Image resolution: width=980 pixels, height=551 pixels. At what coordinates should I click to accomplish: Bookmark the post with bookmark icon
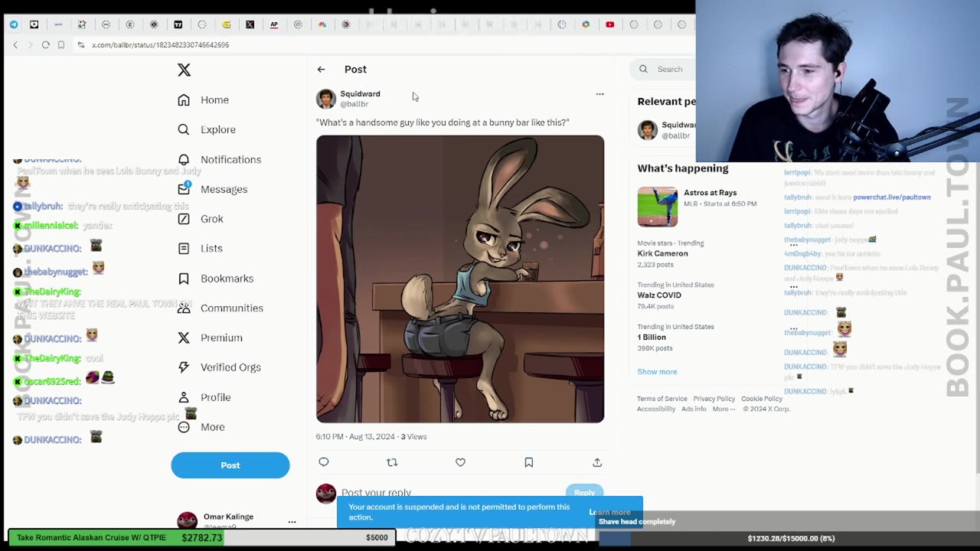(x=528, y=462)
